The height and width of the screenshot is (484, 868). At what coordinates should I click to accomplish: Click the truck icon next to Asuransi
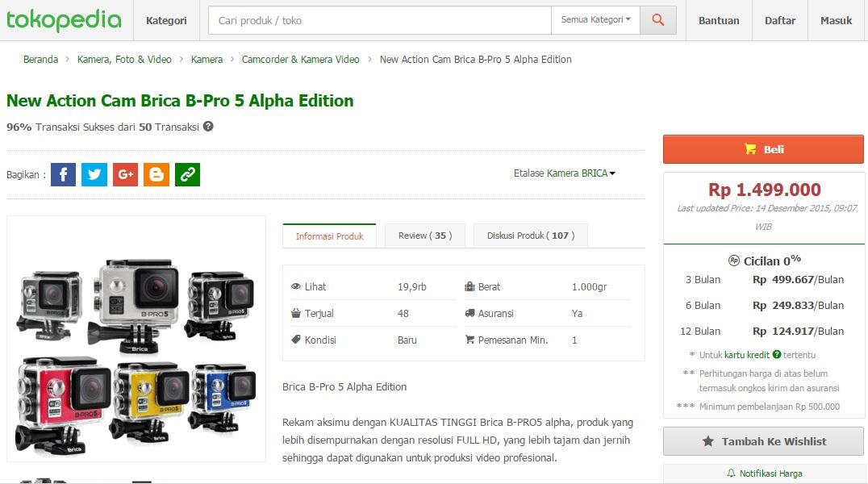pos(469,313)
